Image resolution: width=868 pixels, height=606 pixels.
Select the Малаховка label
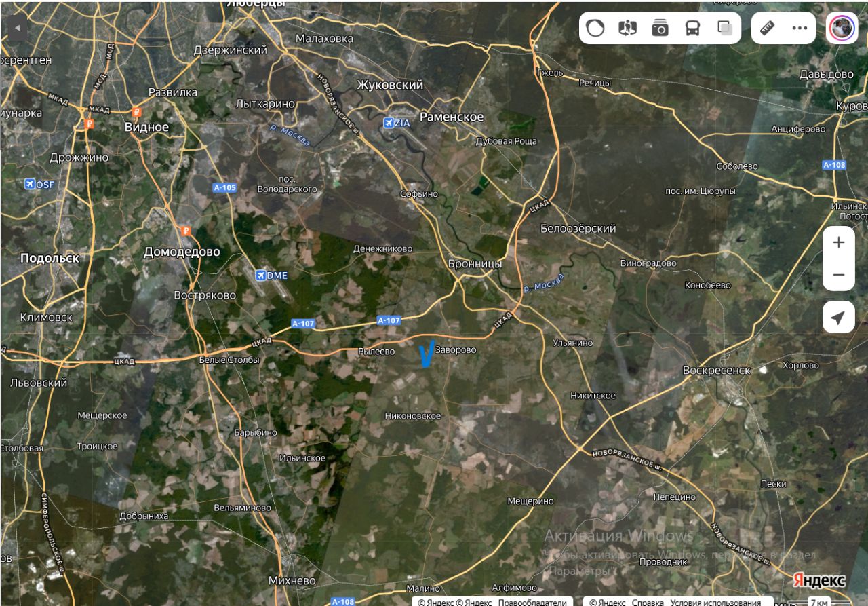click(x=324, y=39)
